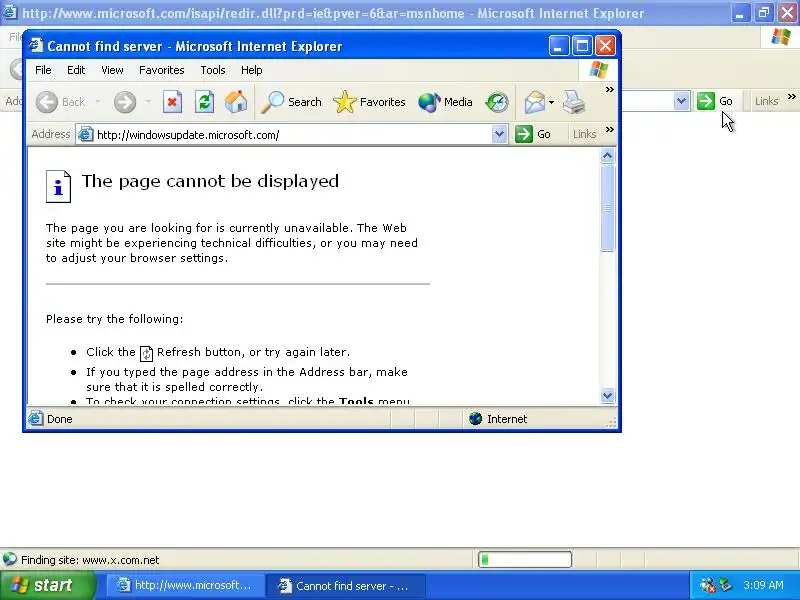Open the Media toolbar button
The width and height of the screenshot is (800, 600).
click(445, 102)
